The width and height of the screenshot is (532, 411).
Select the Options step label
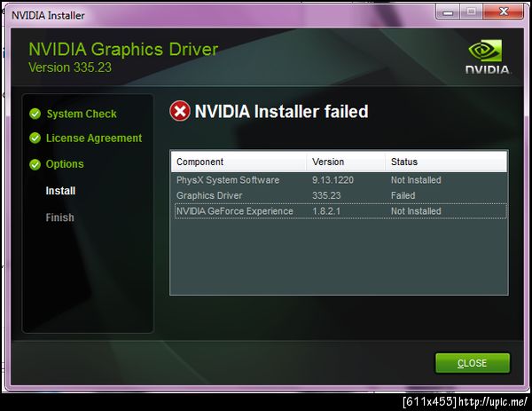coord(65,164)
